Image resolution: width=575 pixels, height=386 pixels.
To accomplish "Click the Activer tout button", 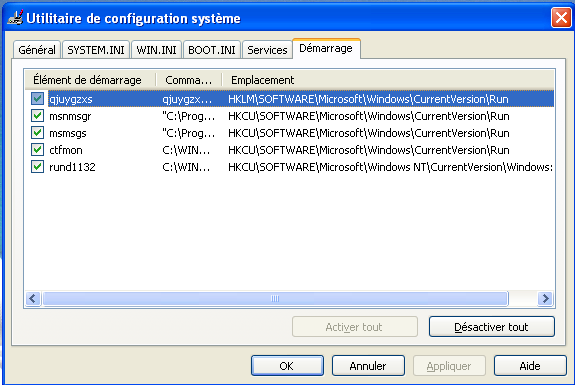I will [x=355, y=327].
